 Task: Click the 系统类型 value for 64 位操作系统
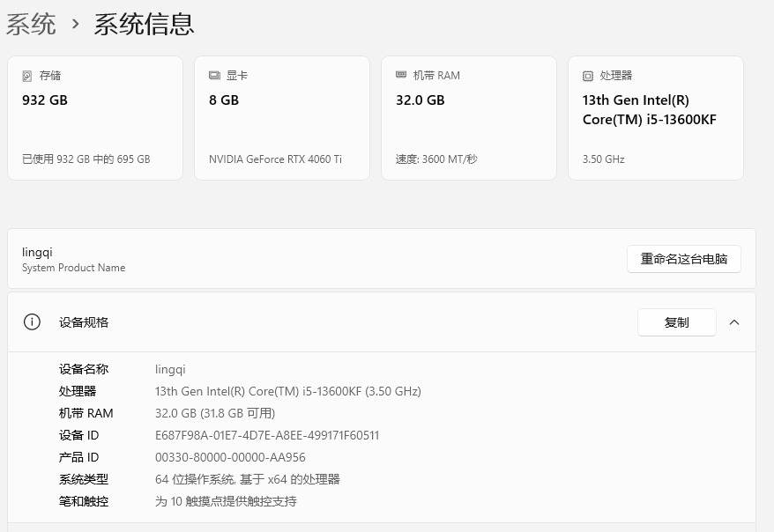point(247,479)
